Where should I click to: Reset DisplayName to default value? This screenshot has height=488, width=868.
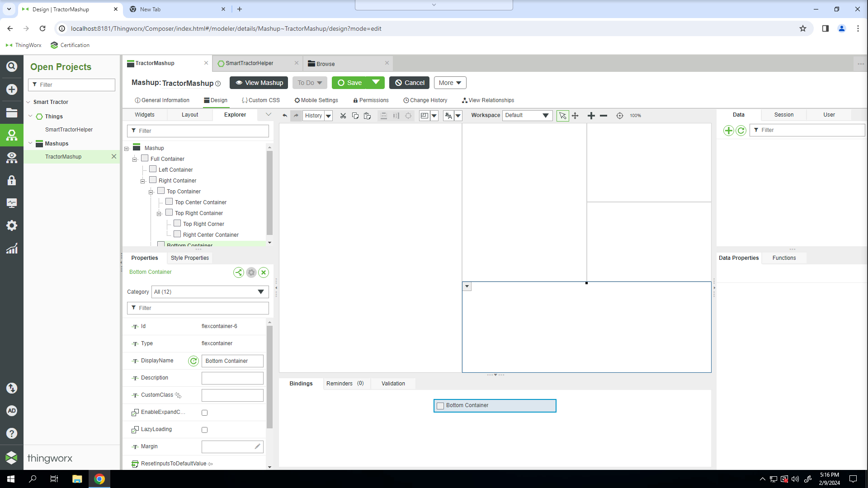(x=193, y=361)
